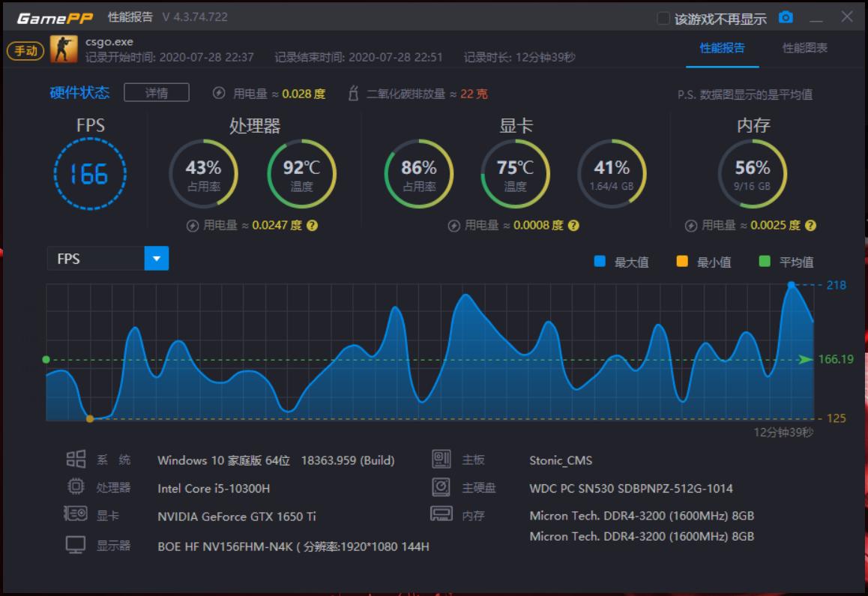The width and height of the screenshot is (868, 596).
Task: Click the processor power lightning icon
Action: (192, 226)
